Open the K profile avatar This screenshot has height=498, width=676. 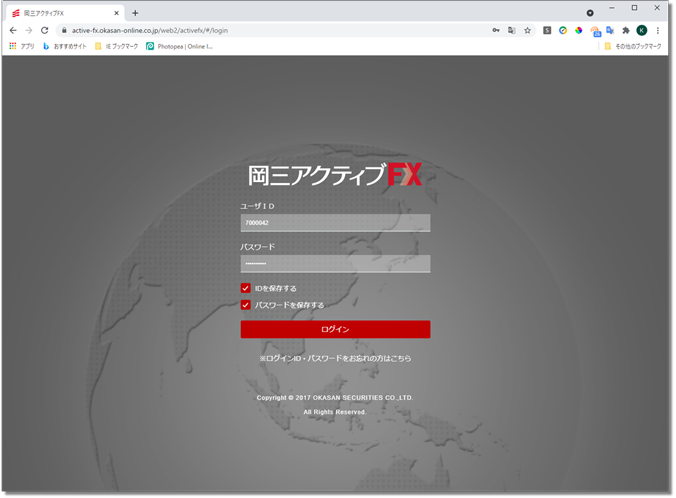(x=642, y=30)
